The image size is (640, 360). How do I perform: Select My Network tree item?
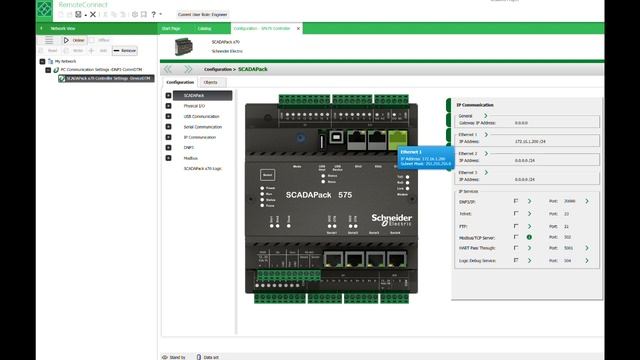pos(65,61)
